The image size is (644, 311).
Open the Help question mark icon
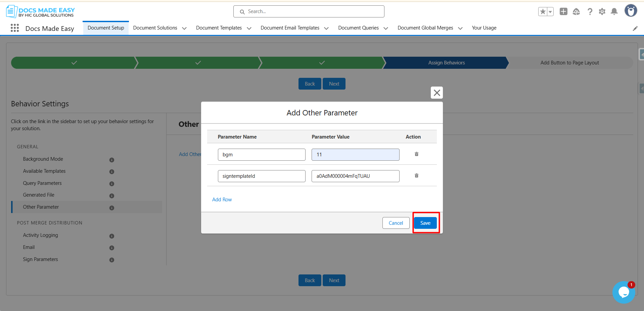pyautogui.click(x=590, y=12)
